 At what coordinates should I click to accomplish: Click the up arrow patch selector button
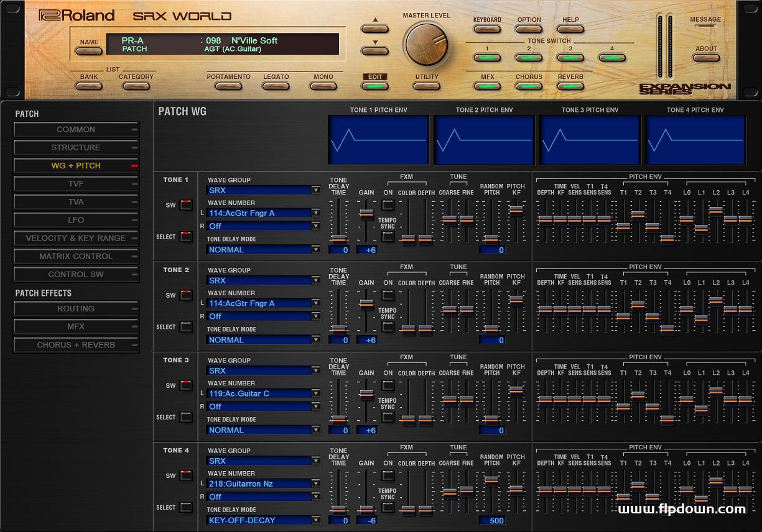(x=374, y=29)
